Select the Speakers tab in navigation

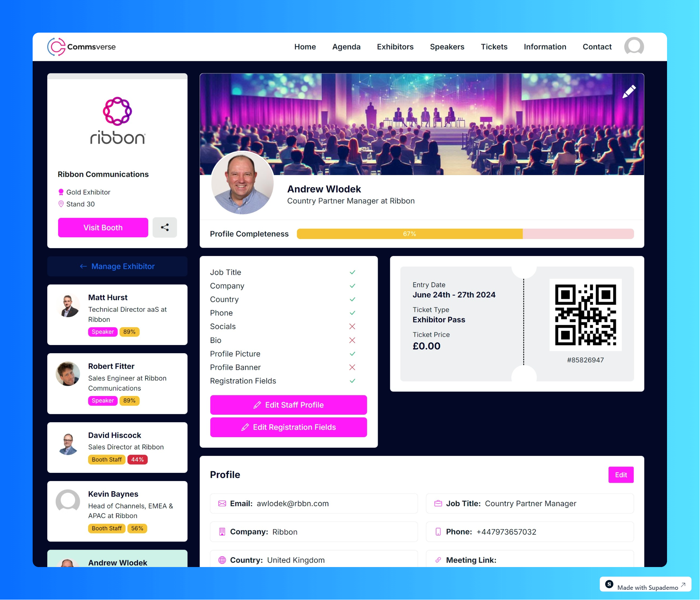click(x=447, y=47)
